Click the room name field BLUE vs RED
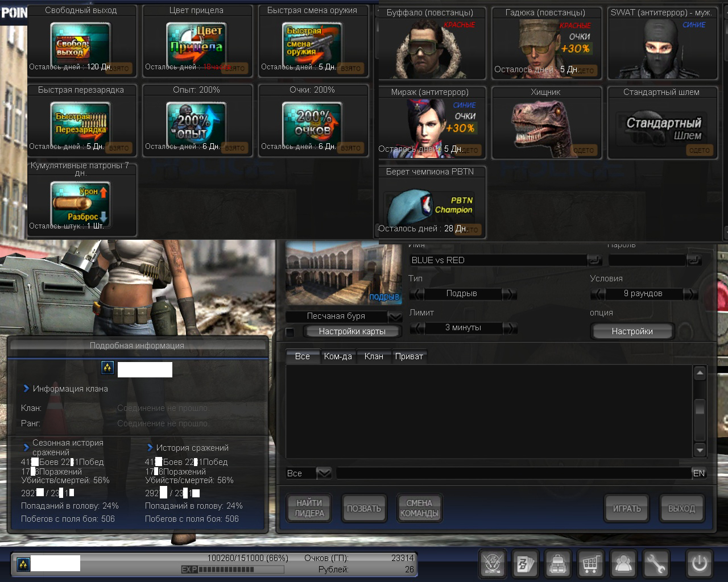Screen dimensions: 728x582 (x=498, y=260)
